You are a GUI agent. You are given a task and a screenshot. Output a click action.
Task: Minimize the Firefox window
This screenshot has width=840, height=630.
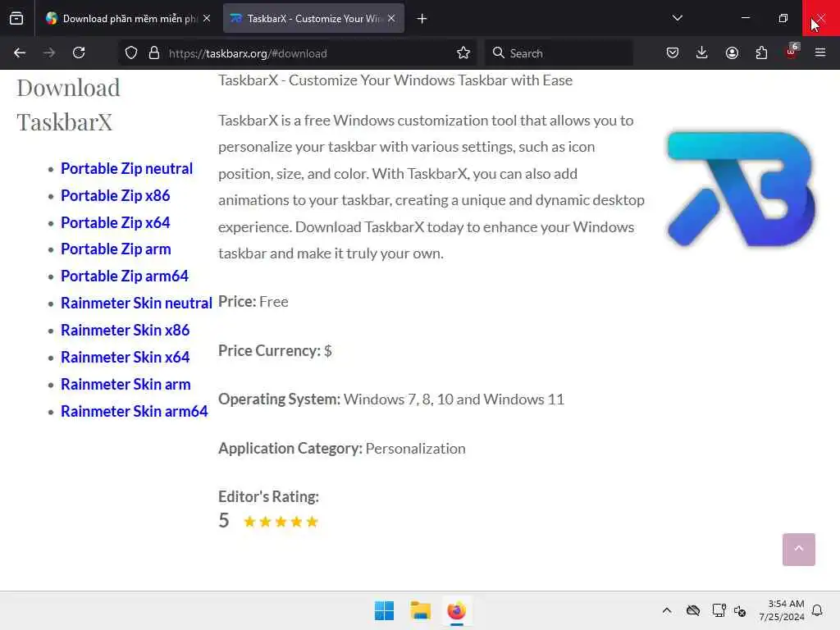click(x=745, y=18)
